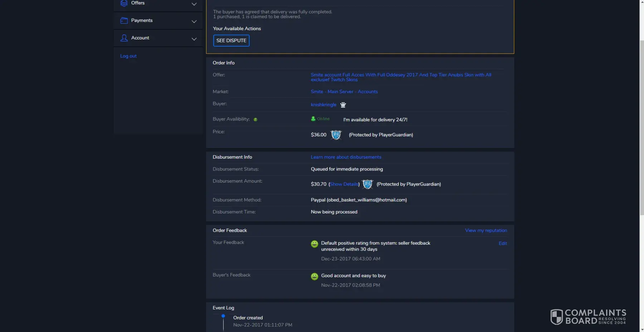Click the Nov-22-2017 02:08:58 PM feedback timestamp

(x=351, y=285)
